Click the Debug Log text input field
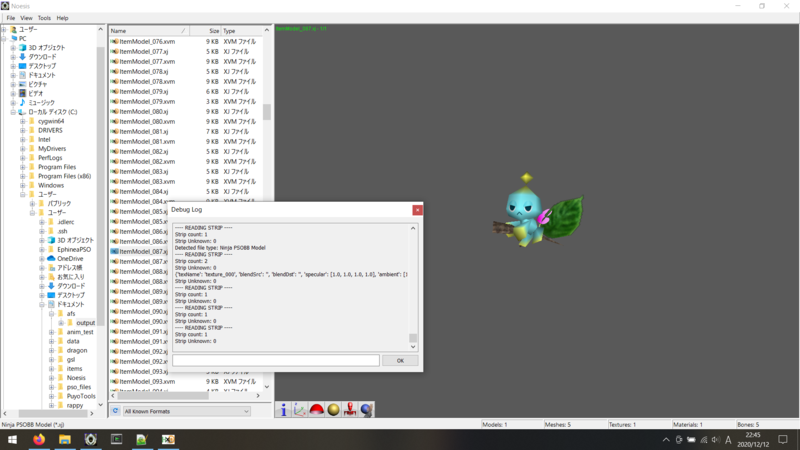Image resolution: width=800 pixels, height=450 pixels. tap(276, 361)
